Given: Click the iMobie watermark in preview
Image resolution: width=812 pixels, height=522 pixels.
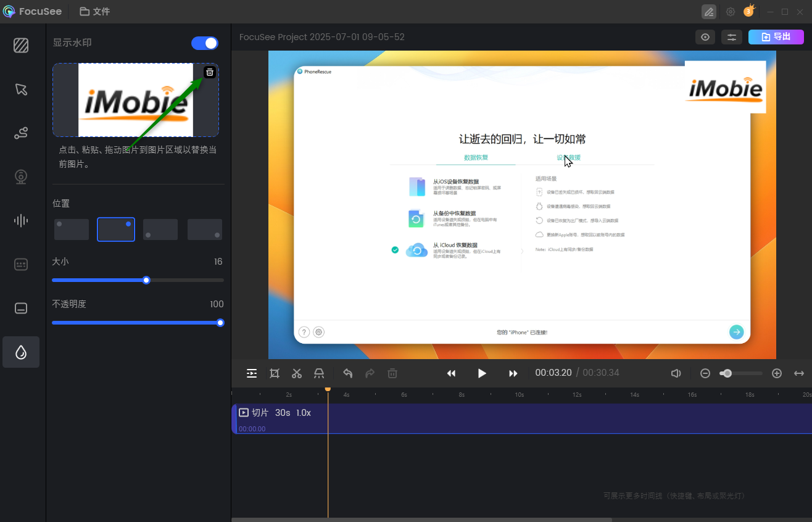Looking at the screenshot, I should click(725, 87).
